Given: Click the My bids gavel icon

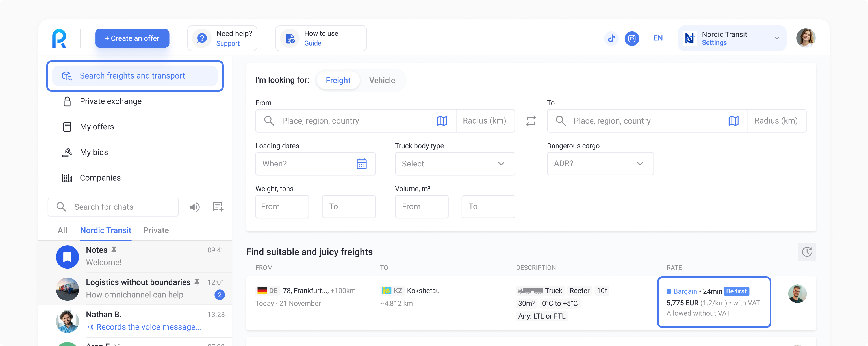Looking at the screenshot, I should 67,152.
